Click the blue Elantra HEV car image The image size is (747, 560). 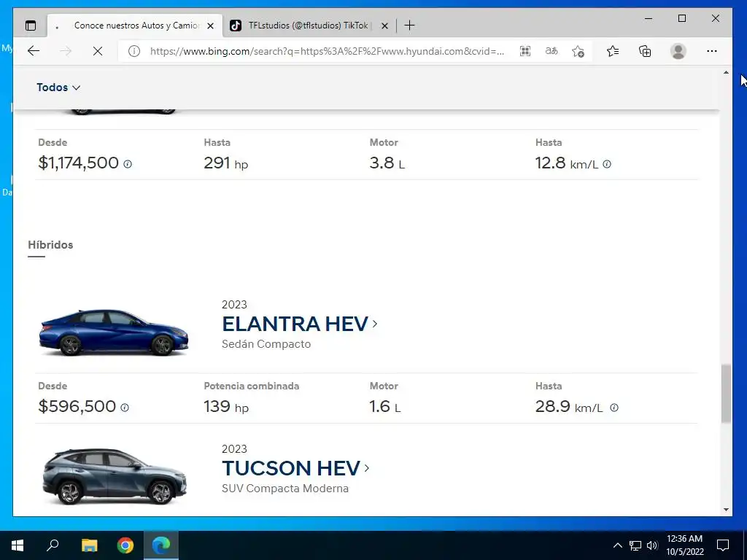click(113, 332)
